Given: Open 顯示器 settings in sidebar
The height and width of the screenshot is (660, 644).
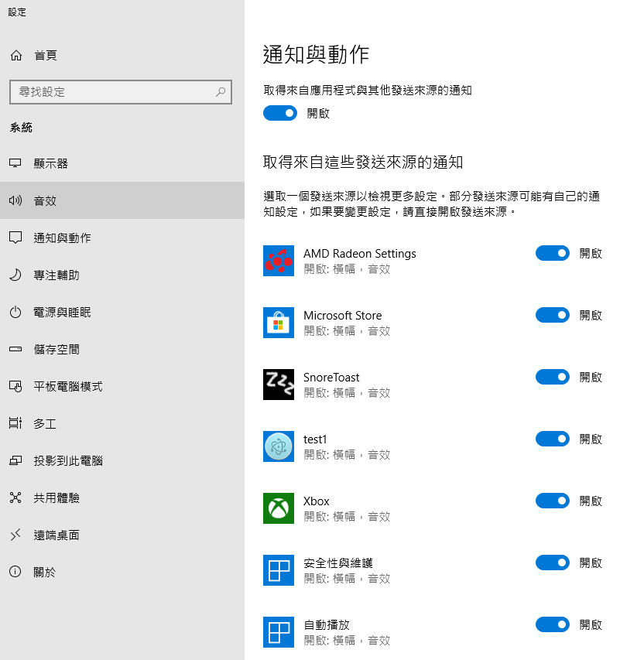Looking at the screenshot, I should click(51, 164).
